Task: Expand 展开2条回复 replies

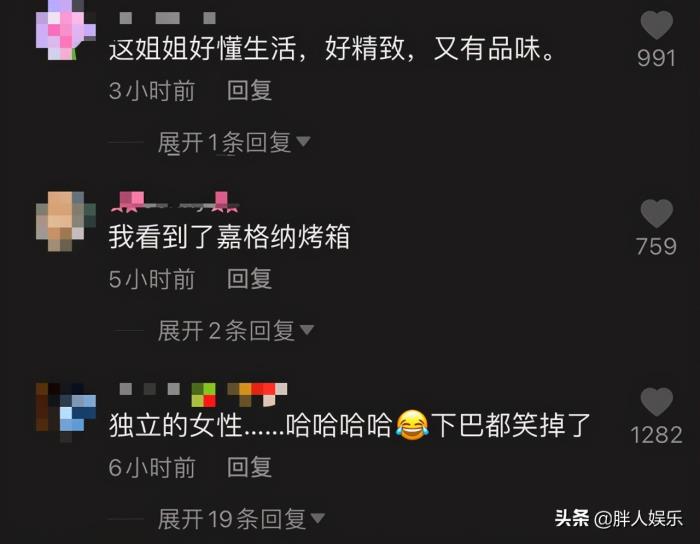Action: [x=236, y=331]
